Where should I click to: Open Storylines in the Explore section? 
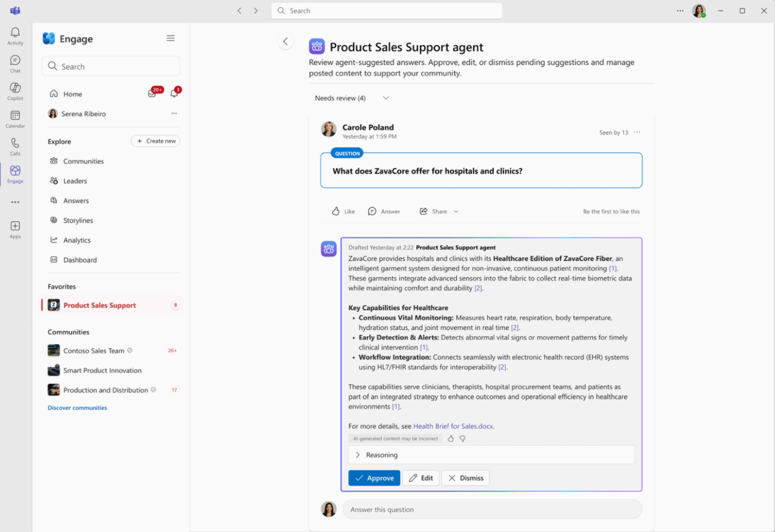(78, 220)
